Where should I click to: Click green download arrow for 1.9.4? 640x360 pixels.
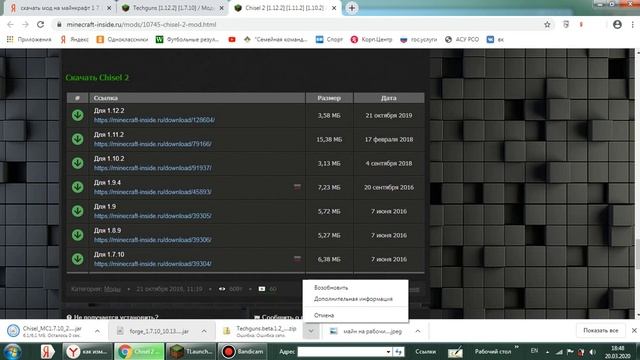[x=78, y=187]
